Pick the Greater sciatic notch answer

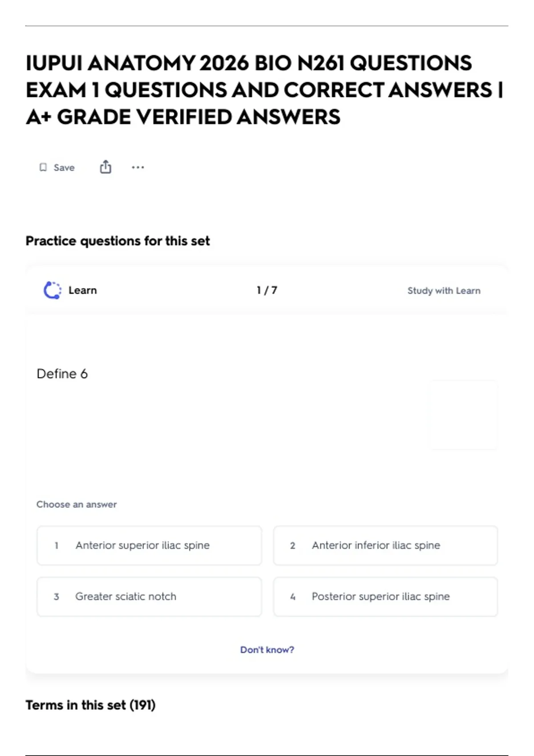click(x=125, y=596)
